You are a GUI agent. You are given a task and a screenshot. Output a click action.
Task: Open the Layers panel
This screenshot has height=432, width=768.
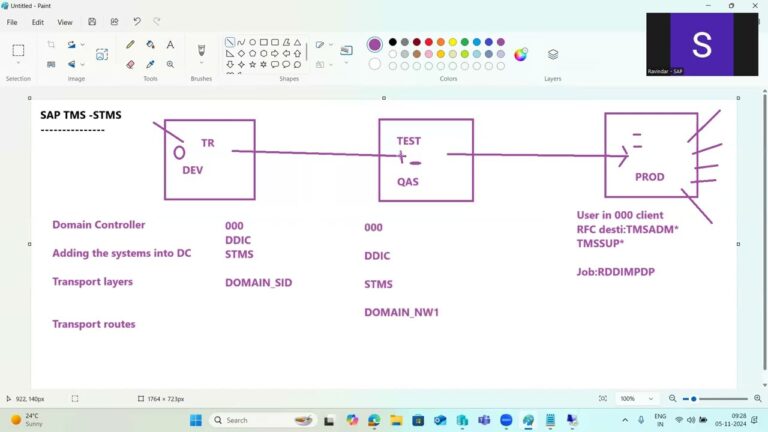[x=553, y=54]
